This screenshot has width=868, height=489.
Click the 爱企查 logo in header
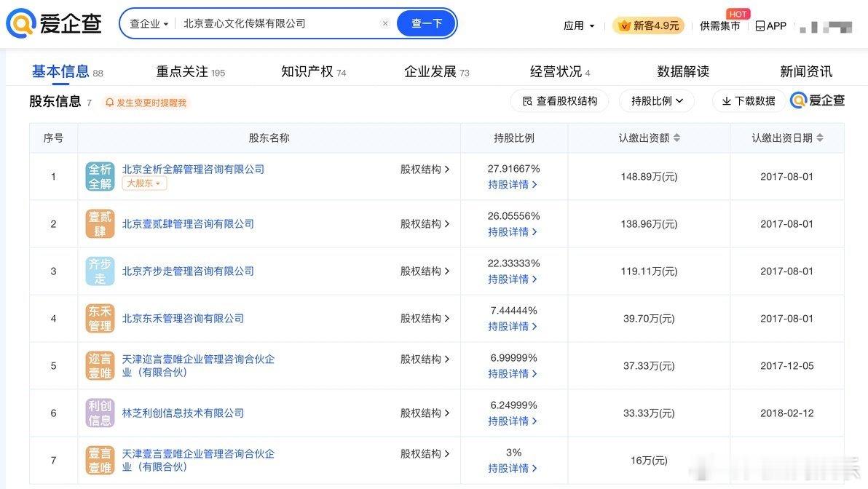coord(54,23)
